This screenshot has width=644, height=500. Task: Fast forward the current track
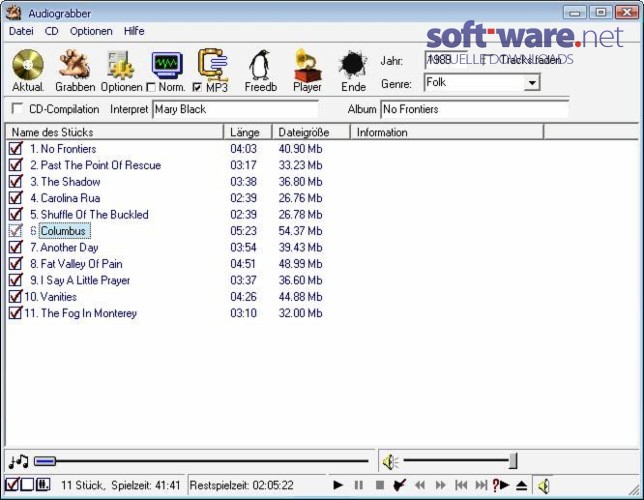[x=440, y=485]
